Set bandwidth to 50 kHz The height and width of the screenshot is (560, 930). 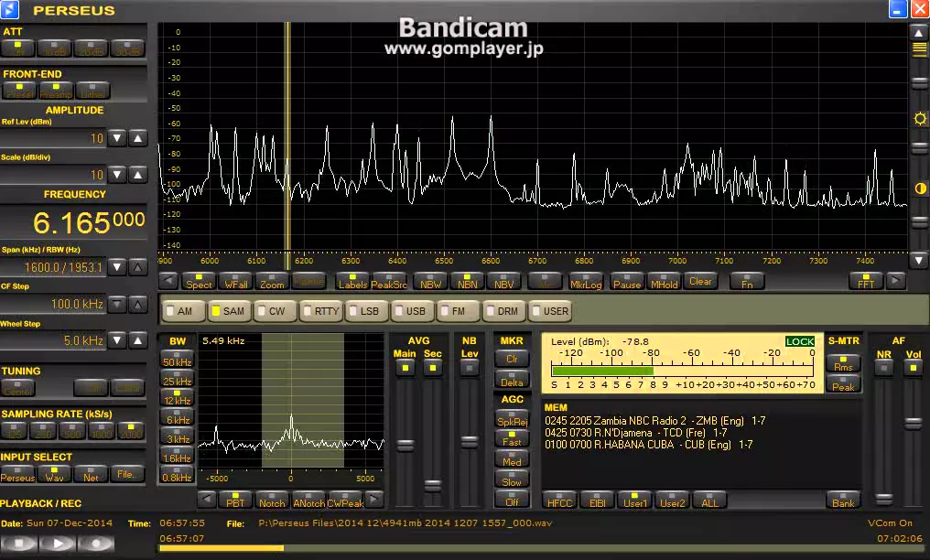pyautogui.click(x=177, y=359)
